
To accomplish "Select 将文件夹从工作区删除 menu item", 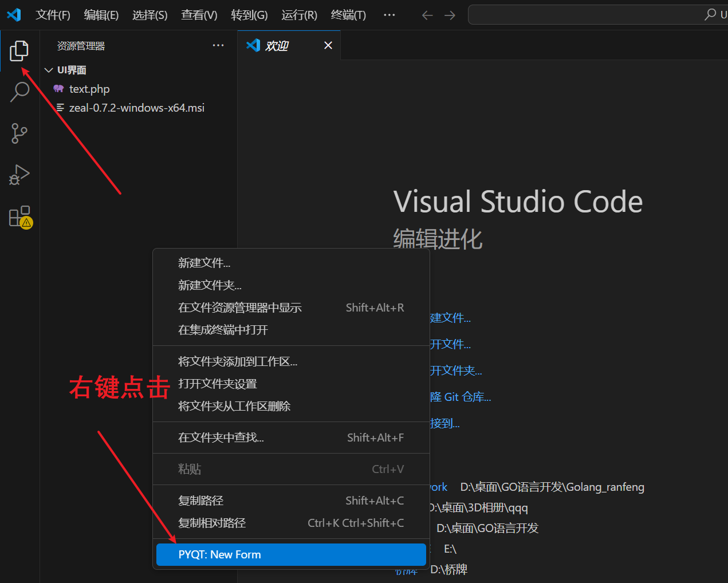I will (291, 406).
